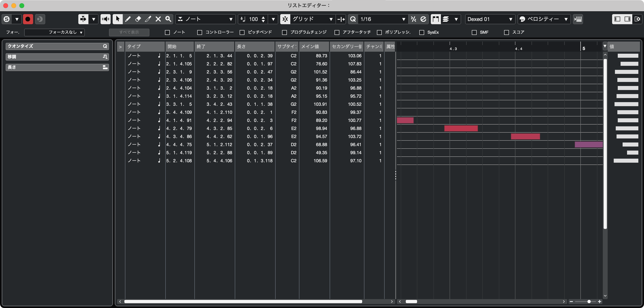This screenshot has height=308, width=644.
Task: Toggle the Auto-Scroll button
Action: click(x=83, y=19)
